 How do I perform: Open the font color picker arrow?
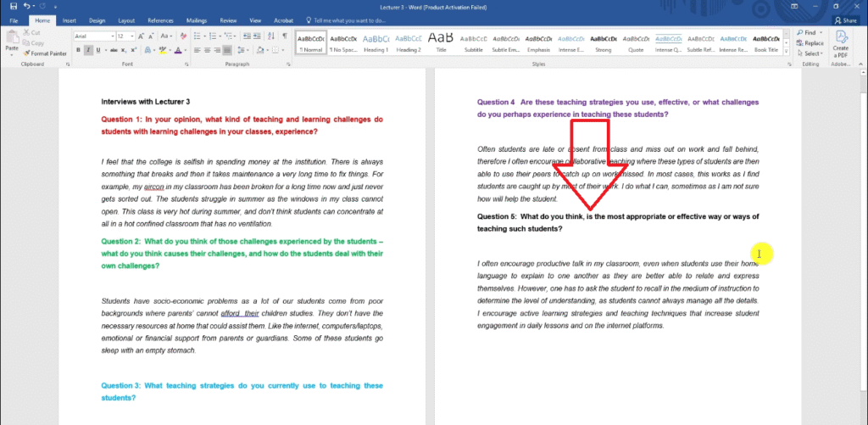tap(185, 50)
